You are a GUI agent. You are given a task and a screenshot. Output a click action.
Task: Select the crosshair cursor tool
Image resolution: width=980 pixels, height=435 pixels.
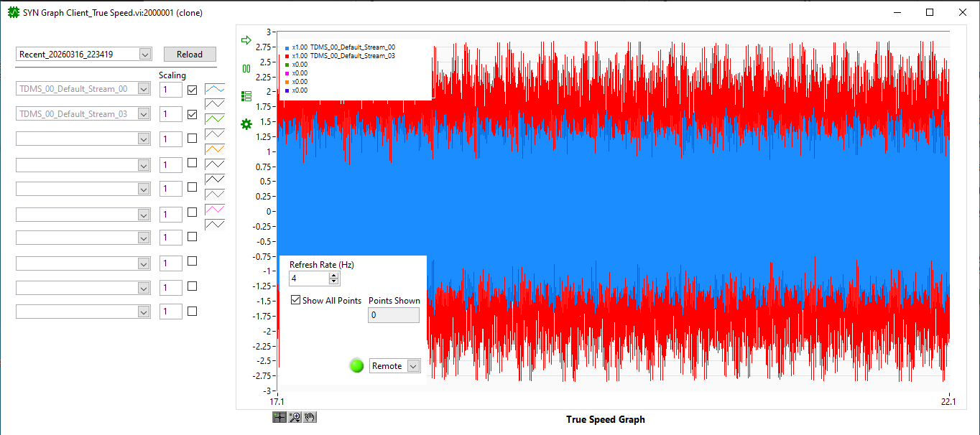(279, 417)
